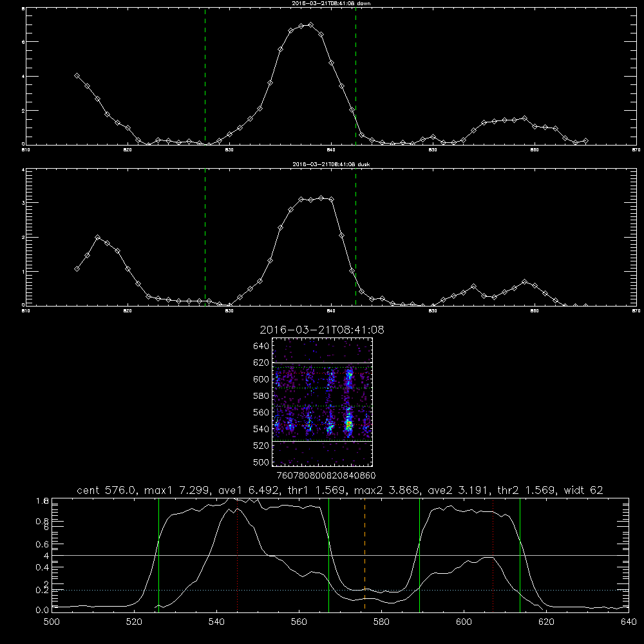Viewport: 644px width, 644px height.
Task: Click the x-axis label '500' of the bottom plot
Action: coord(52,622)
